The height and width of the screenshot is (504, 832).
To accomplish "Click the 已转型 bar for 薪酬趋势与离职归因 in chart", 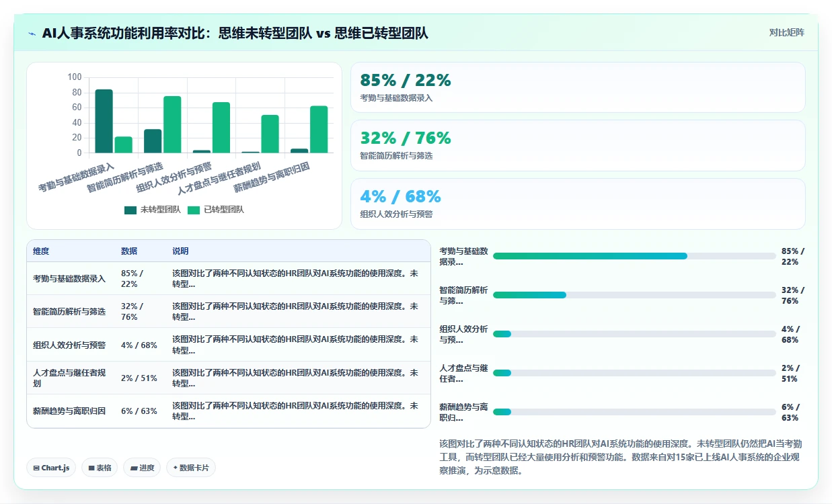I will (x=319, y=130).
